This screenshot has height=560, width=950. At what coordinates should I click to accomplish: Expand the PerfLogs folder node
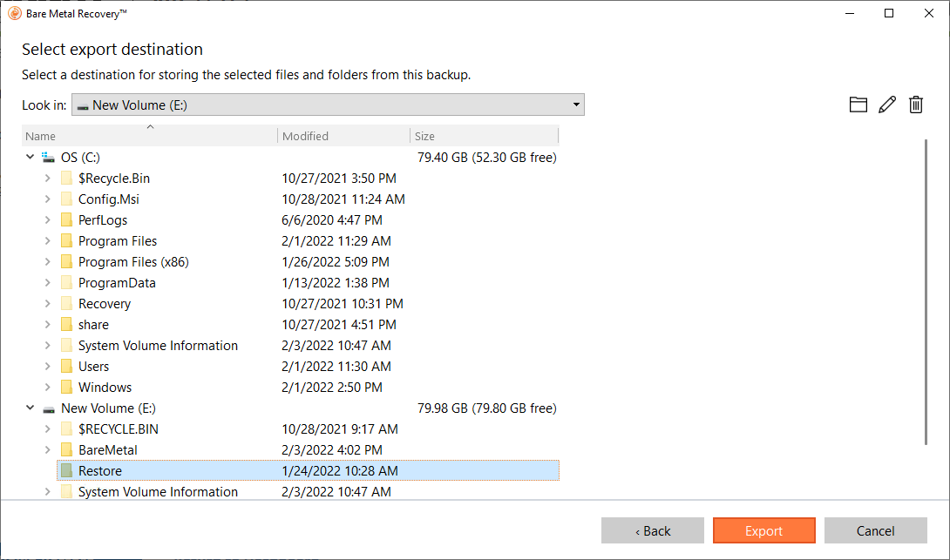[x=47, y=220]
